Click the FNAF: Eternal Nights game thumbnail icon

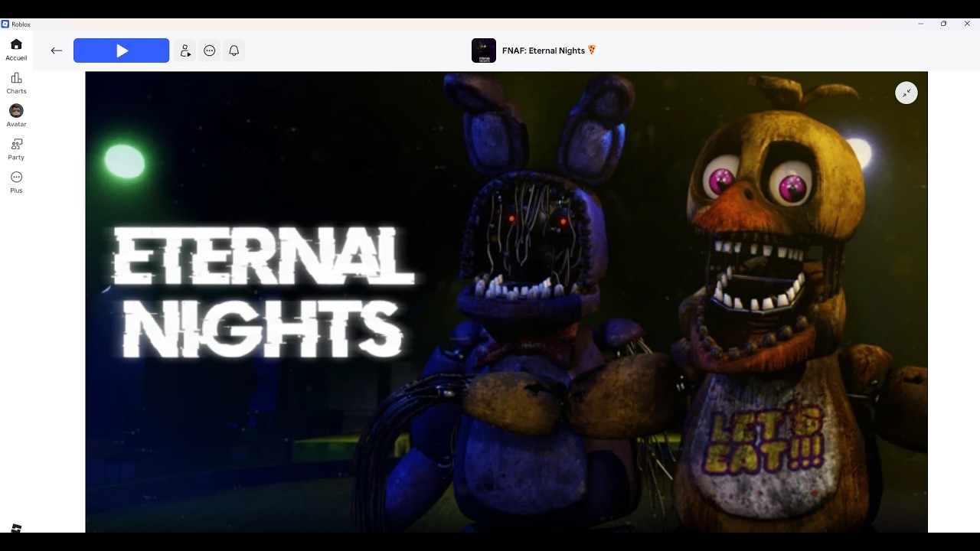coord(484,51)
